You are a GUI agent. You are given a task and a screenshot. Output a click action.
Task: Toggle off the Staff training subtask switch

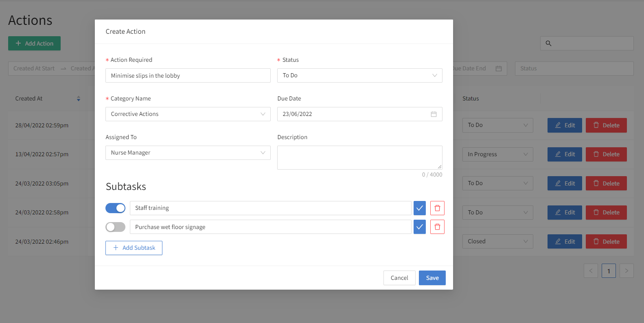pyautogui.click(x=116, y=208)
